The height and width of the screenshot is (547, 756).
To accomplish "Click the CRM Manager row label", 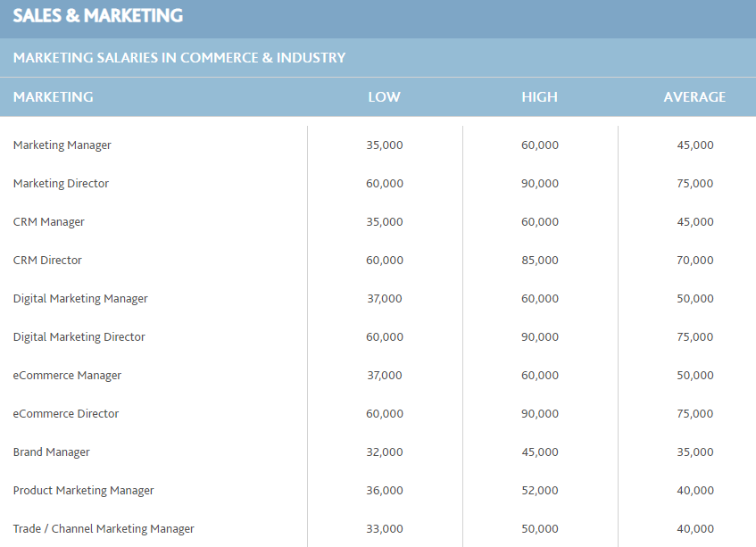I will 49,221.
